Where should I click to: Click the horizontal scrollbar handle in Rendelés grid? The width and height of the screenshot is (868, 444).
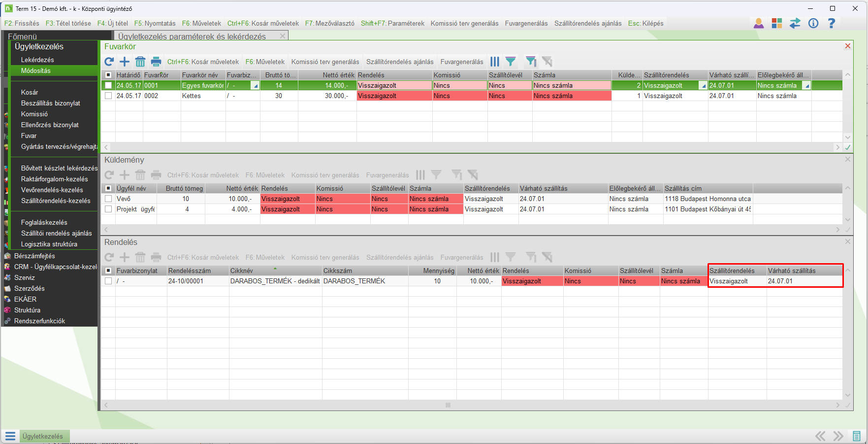click(x=448, y=405)
